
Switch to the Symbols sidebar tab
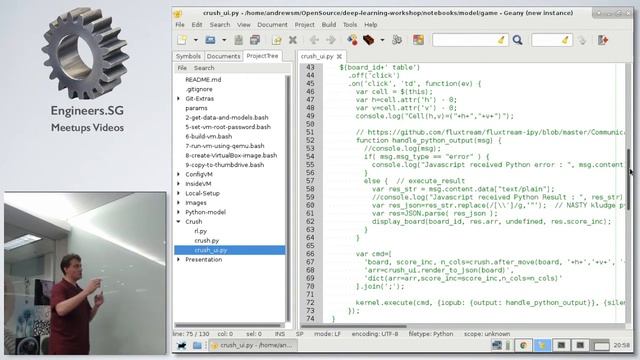188,56
